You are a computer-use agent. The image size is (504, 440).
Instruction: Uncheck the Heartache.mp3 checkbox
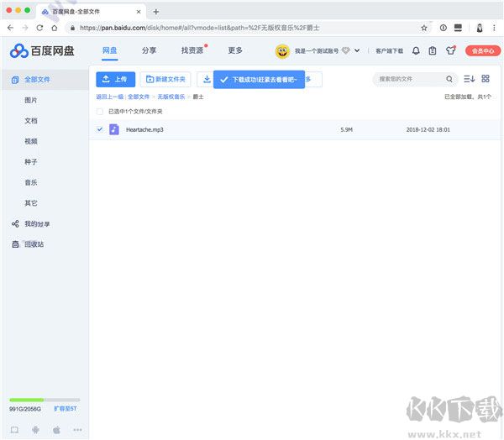(x=101, y=130)
